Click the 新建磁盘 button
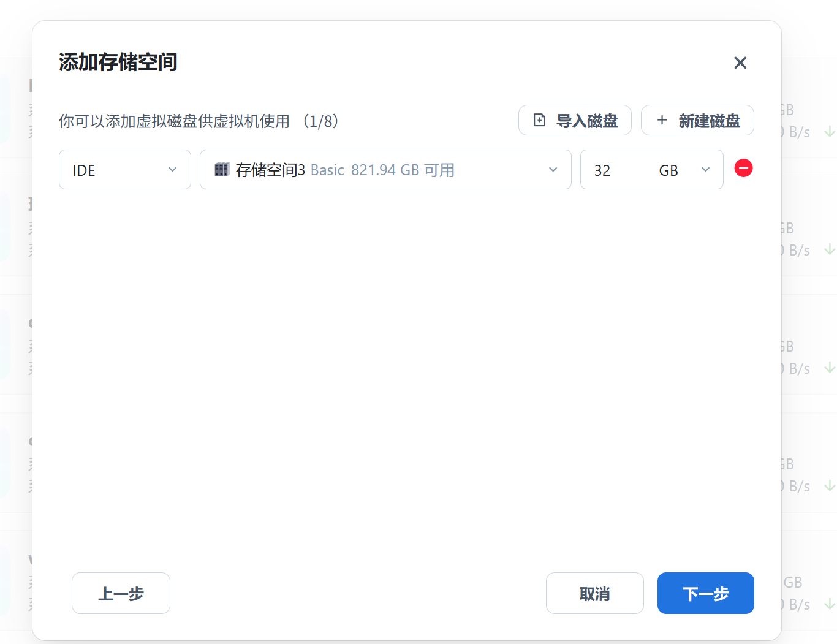837x644 pixels. point(697,120)
